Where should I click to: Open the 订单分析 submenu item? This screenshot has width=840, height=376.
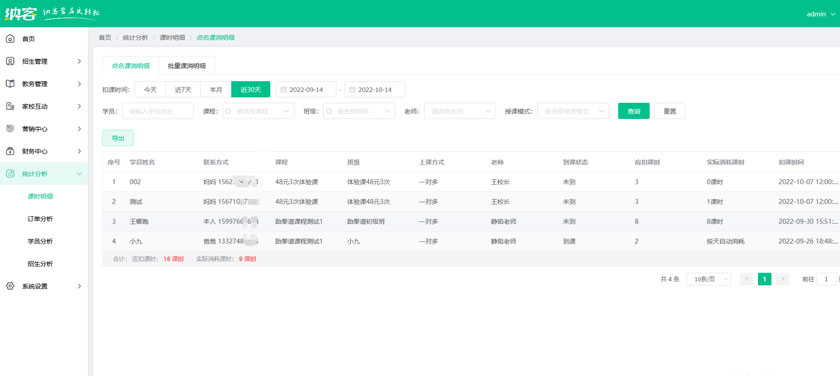[40, 219]
